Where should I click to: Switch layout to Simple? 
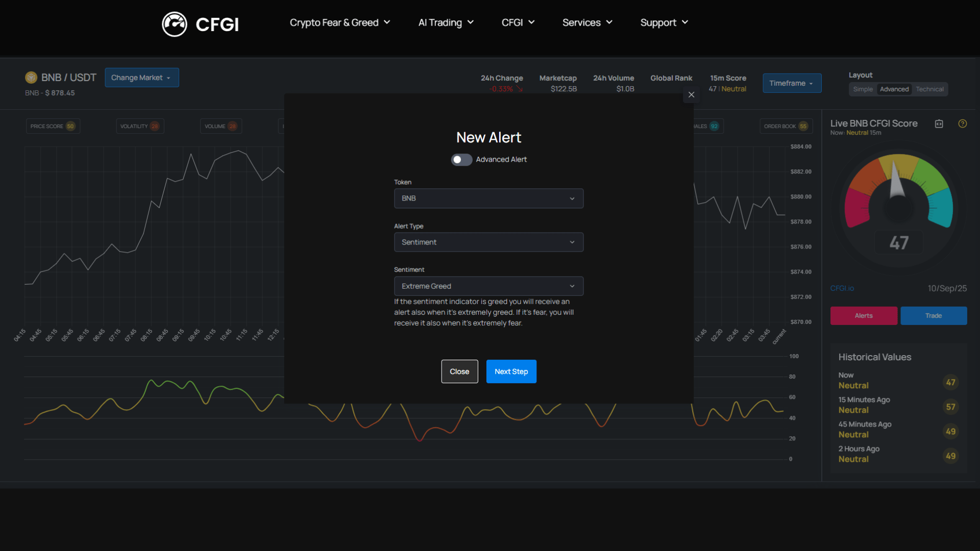pyautogui.click(x=863, y=89)
